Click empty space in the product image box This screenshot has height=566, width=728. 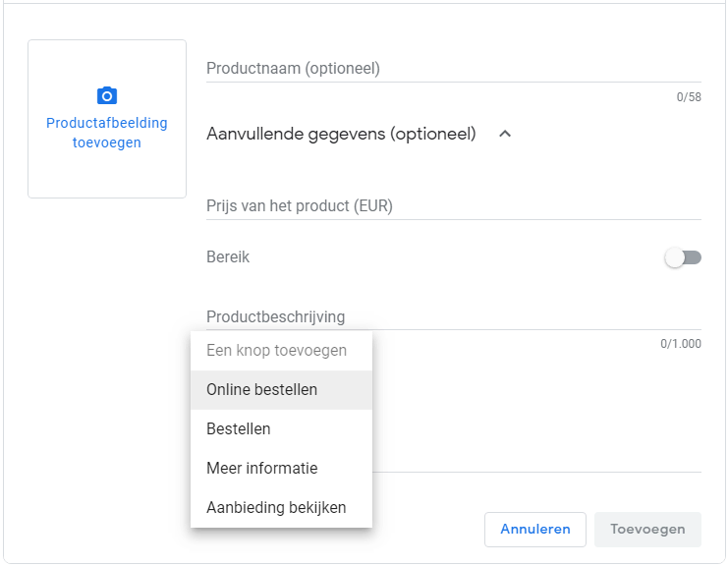click(x=107, y=172)
